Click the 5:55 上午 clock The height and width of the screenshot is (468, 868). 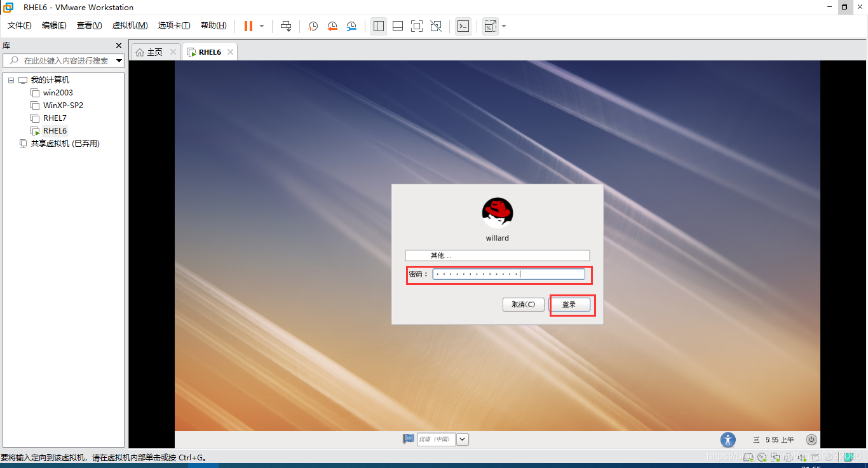tap(780, 439)
